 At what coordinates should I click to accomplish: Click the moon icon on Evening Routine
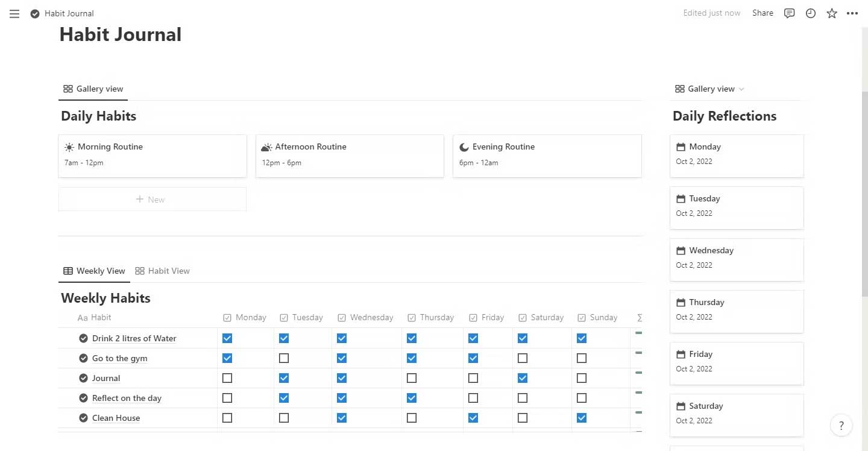tap(464, 147)
